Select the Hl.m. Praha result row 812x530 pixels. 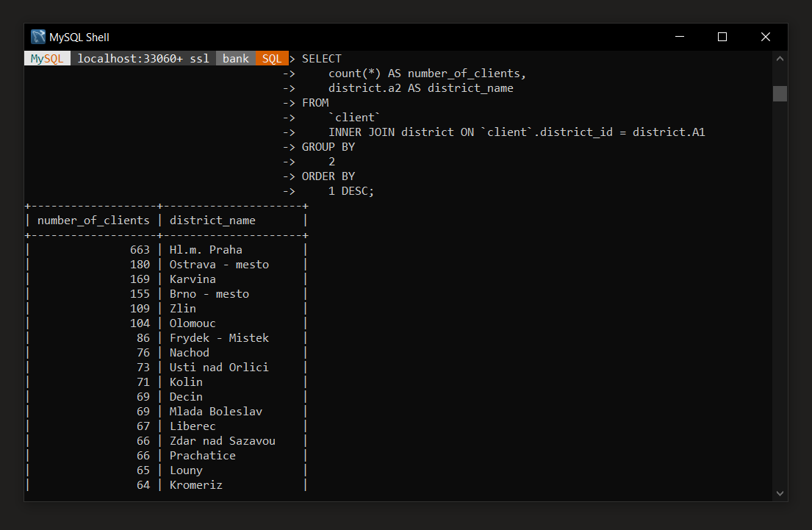pos(205,249)
